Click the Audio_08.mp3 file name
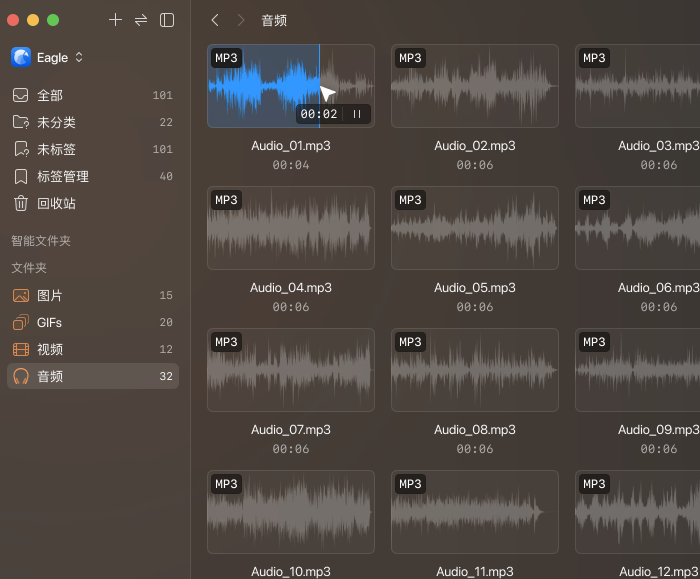This screenshot has height=579, width=700. pyautogui.click(x=475, y=429)
